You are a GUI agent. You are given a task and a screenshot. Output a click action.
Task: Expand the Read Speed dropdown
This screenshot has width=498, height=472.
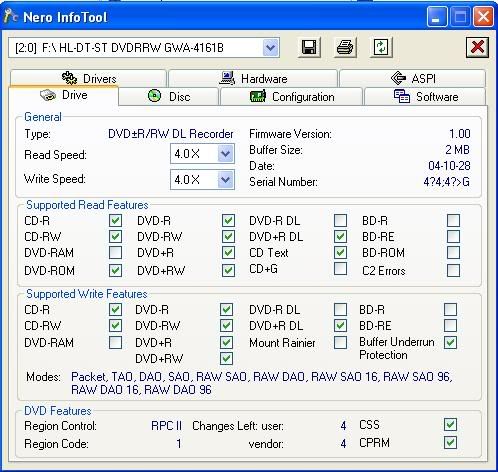225,154
